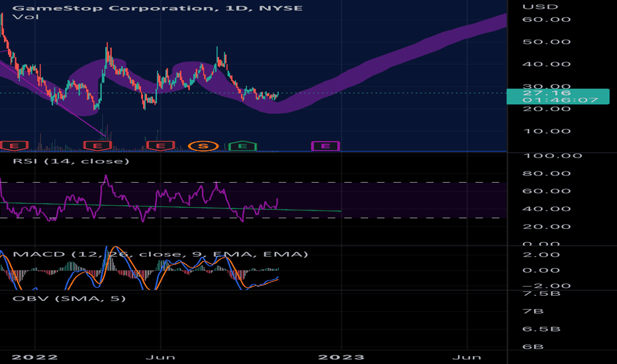Click the 6.5B OBV scale label
617x364 pixels.
coord(541,329)
